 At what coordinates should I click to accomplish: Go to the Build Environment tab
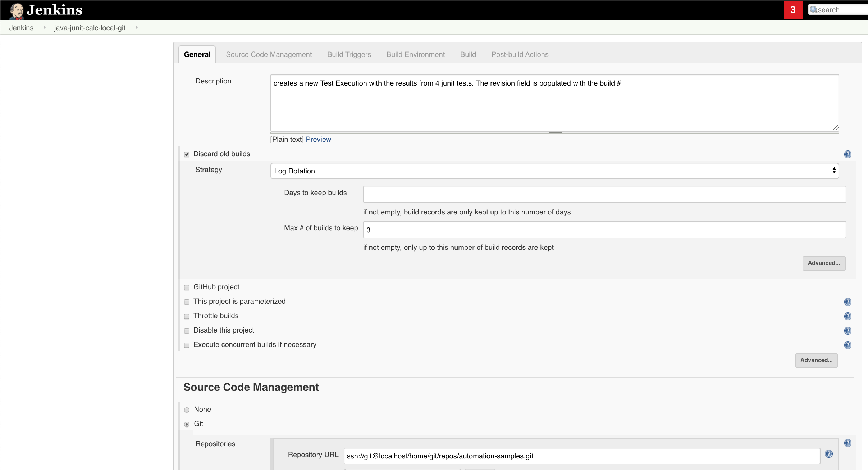coord(415,54)
